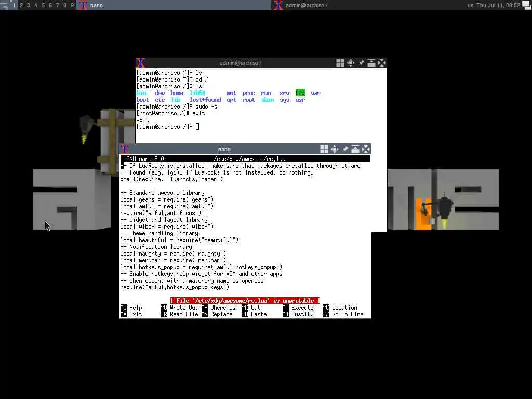
Task: Toggle floating on the admin@archiso terminal window
Action: [x=340, y=63]
